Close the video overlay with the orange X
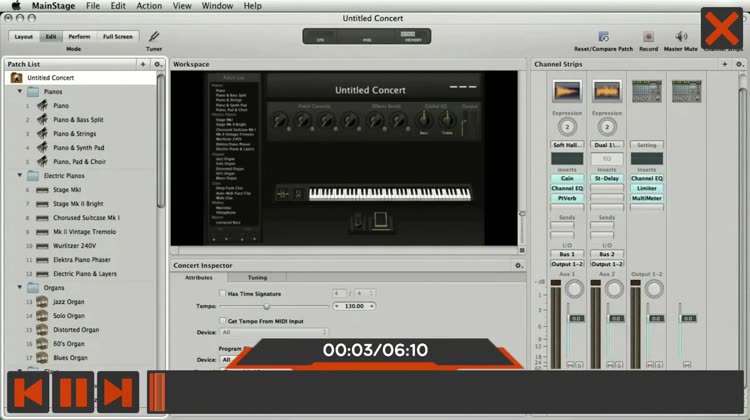 pyautogui.click(x=722, y=29)
